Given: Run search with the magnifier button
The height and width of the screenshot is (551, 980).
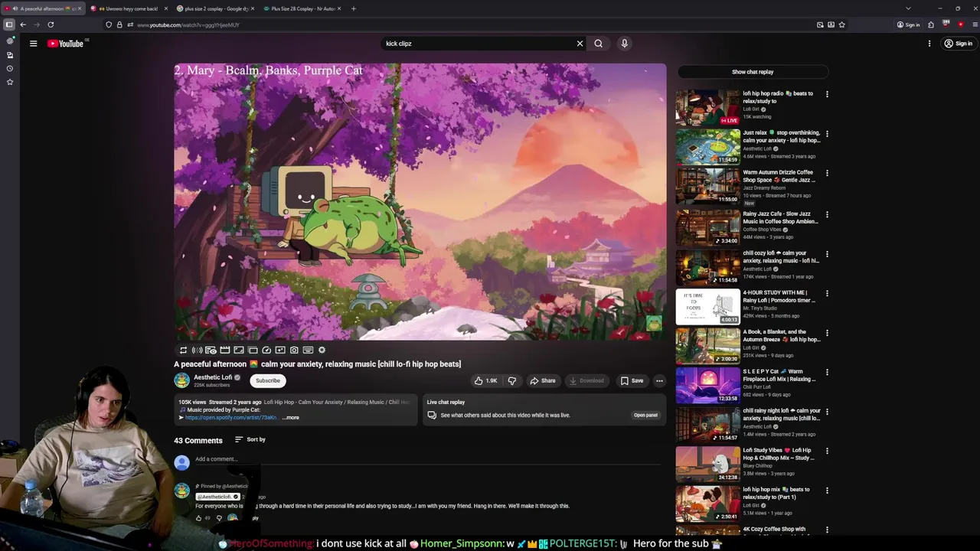Looking at the screenshot, I should (x=599, y=44).
